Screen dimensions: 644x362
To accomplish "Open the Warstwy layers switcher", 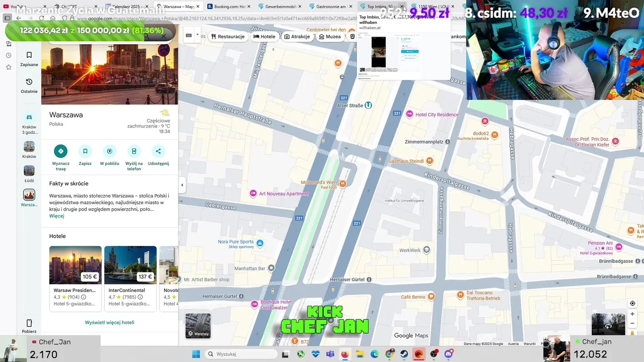I will coord(198,326).
